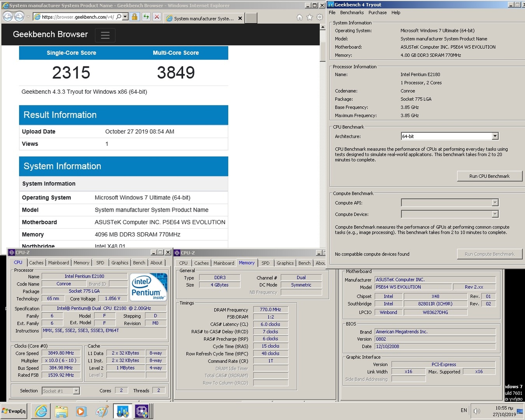525x420 pixels.
Task: Open Graphics tab in second CPU-Z
Action: (x=285, y=263)
